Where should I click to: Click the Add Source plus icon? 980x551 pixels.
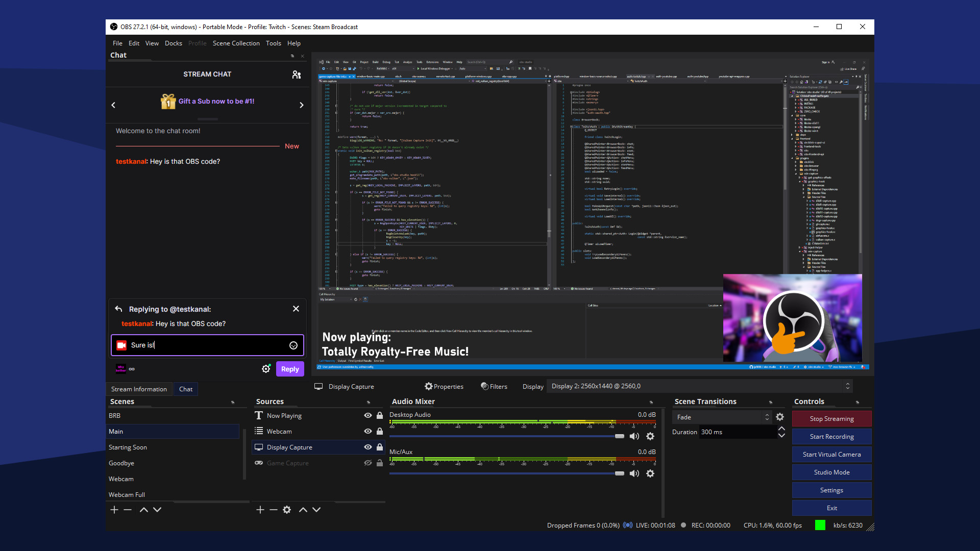pyautogui.click(x=260, y=509)
